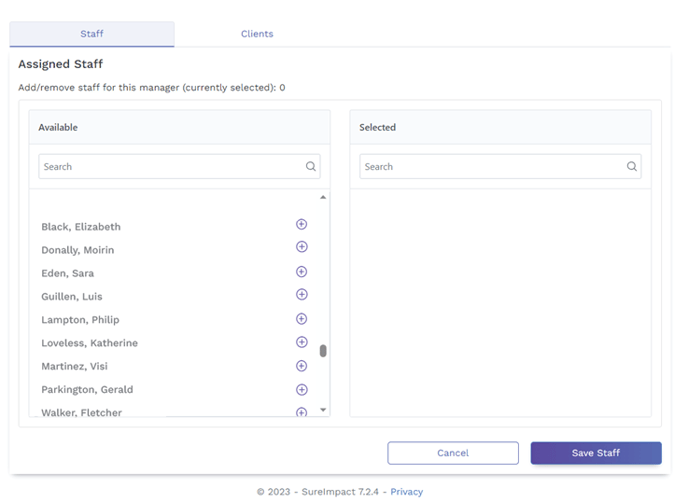The width and height of the screenshot is (688, 502).
Task: Click magnifier icon in Available search
Action: 311,167
